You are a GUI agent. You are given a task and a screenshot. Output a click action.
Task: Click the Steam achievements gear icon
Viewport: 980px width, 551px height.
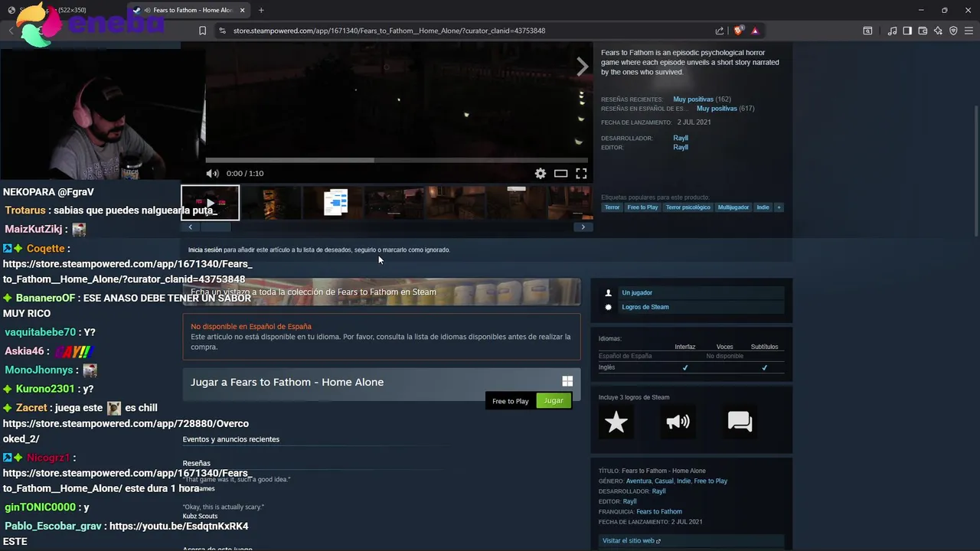[x=609, y=307]
